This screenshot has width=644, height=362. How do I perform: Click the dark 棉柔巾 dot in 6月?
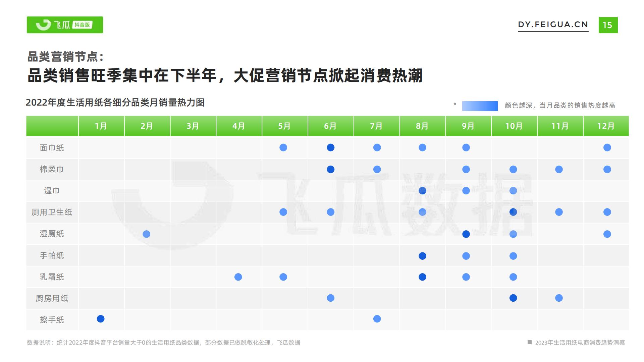(x=331, y=169)
